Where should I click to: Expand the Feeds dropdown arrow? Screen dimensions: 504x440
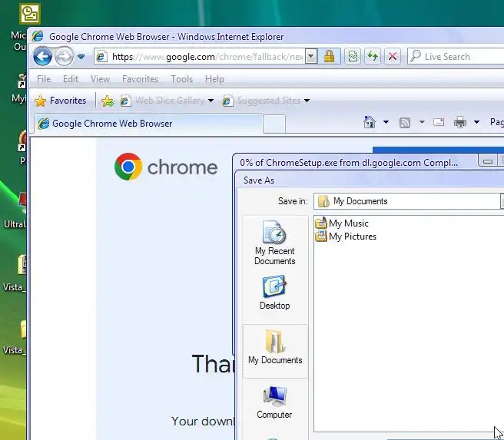(x=422, y=122)
